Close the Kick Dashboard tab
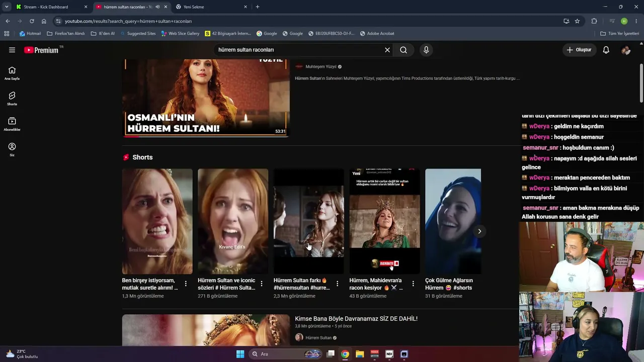Image resolution: width=644 pixels, height=362 pixels. point(86,7)
